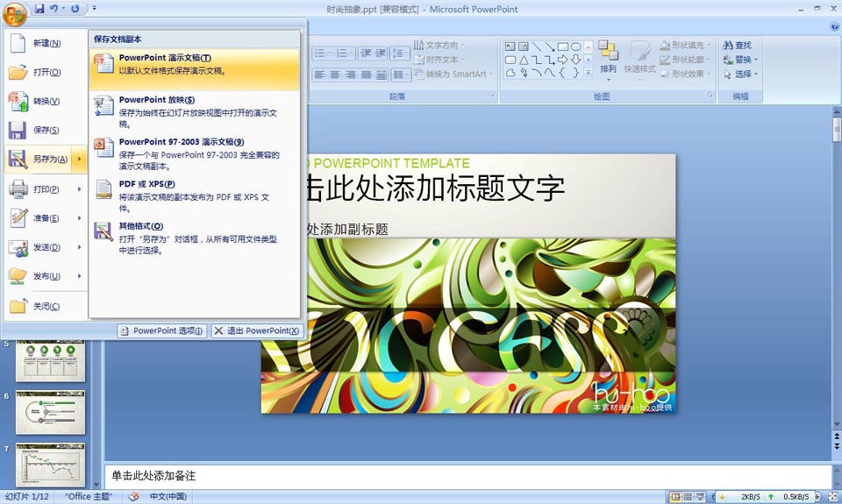Click the align left icon
The height and width of the screenshot is (504, 842).
click(x=319, y=75)
